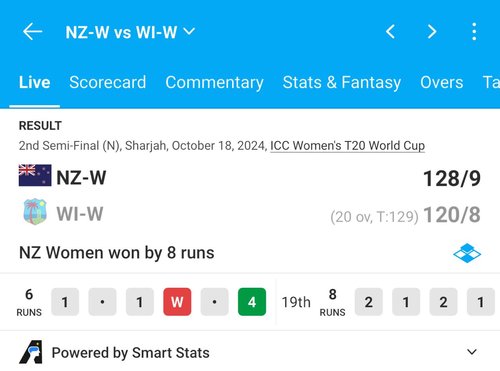Tap the New Zealand flag icon

(35, 175)
